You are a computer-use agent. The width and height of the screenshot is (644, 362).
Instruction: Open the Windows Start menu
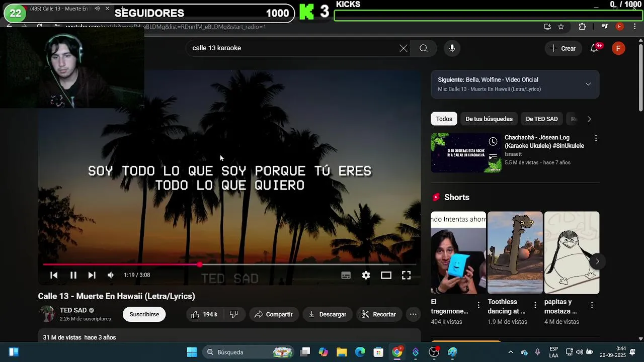(x=192, y=352)
